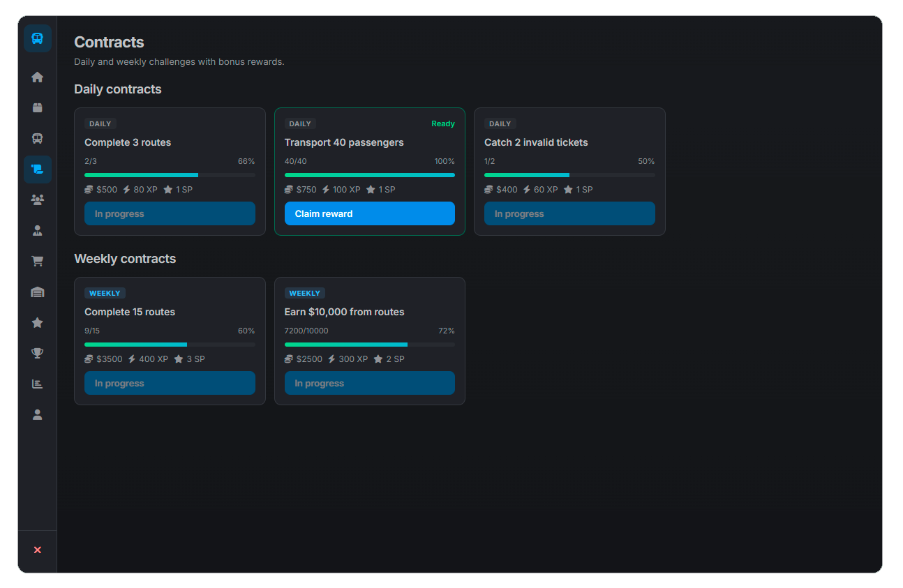The image size is (903, 588).
Task: Click the WEEKLY badge on Complete 15 routes
Action: (x=105, y=294)
